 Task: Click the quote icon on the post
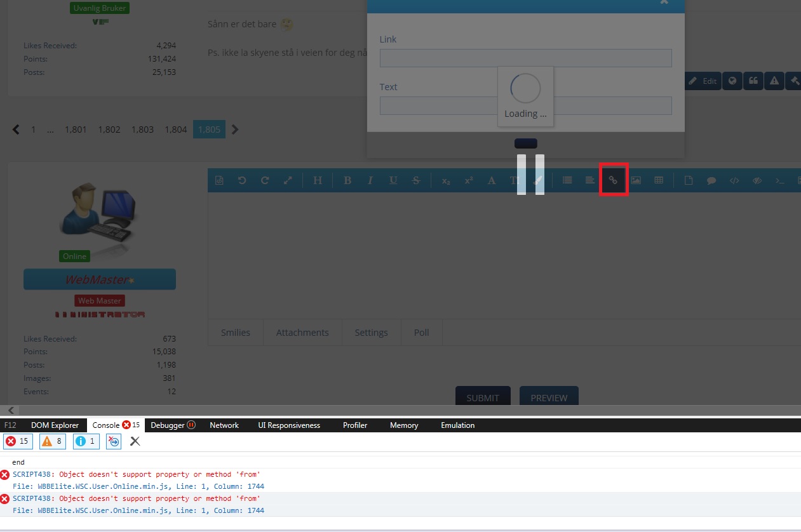753,81
